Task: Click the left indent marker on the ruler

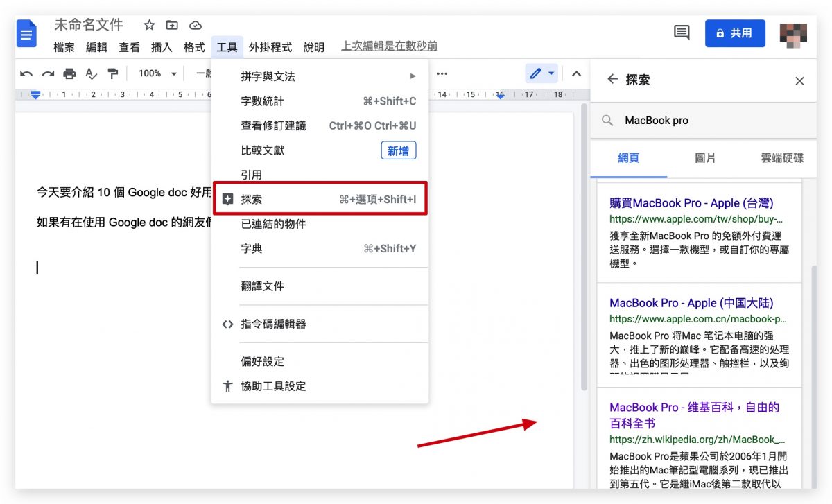Action: [35, 95]
